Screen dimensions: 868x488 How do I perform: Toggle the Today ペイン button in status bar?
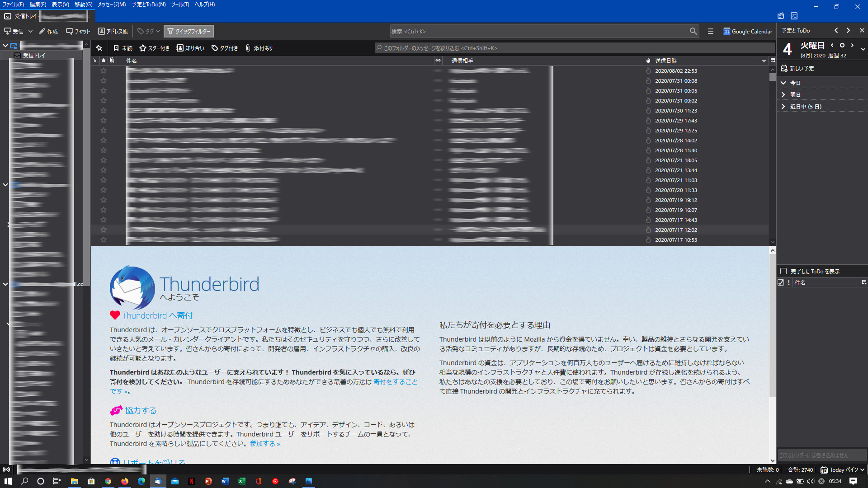[x=842, y=470]
